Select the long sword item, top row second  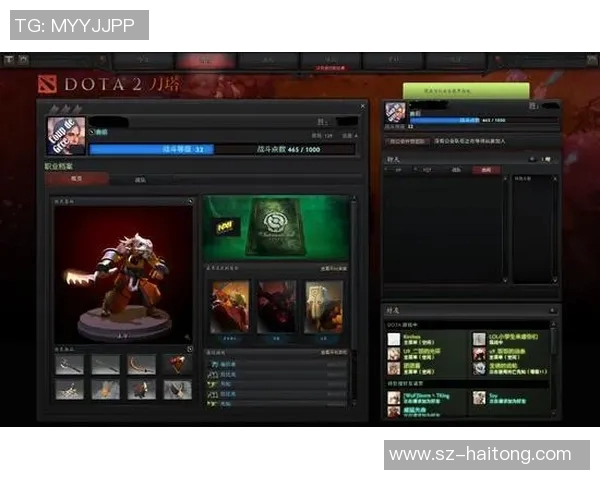(x=106, y=364)
